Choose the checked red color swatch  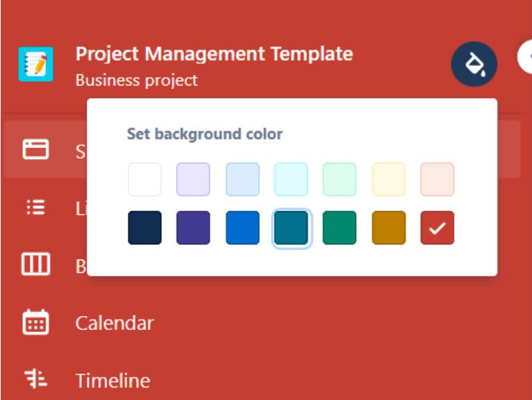(438, 228)
